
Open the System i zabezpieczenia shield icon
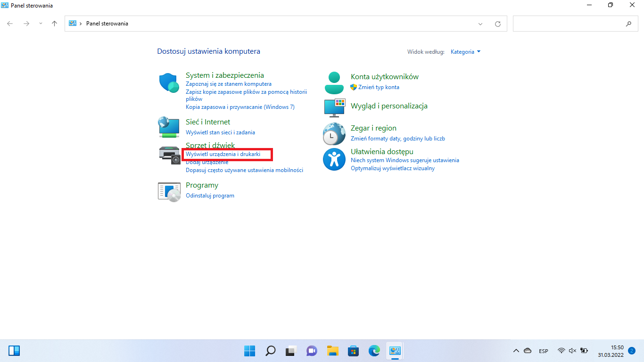169,83
